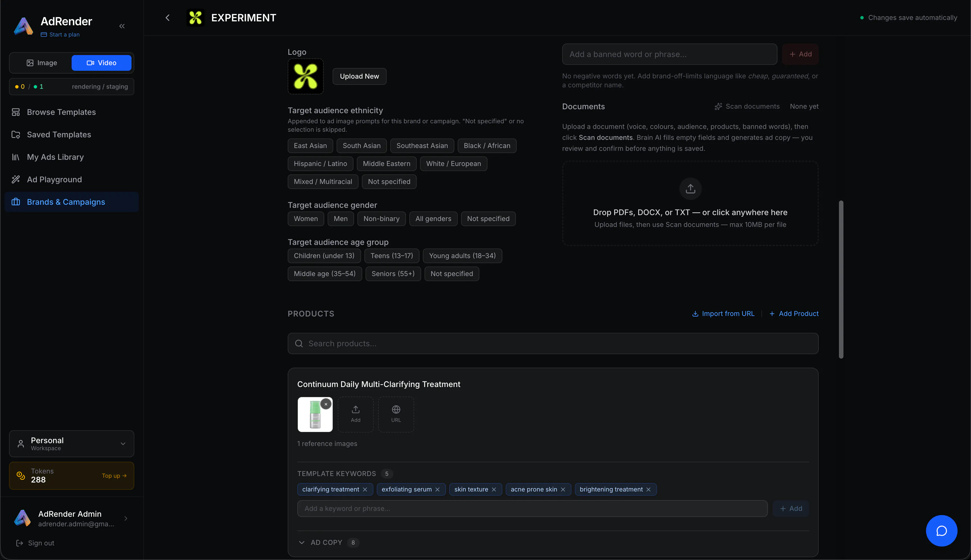The width and height of the screenshot is (971, 560).
Task: Expand AdRender Admin account chevron
Action: [x=126, y=518]
